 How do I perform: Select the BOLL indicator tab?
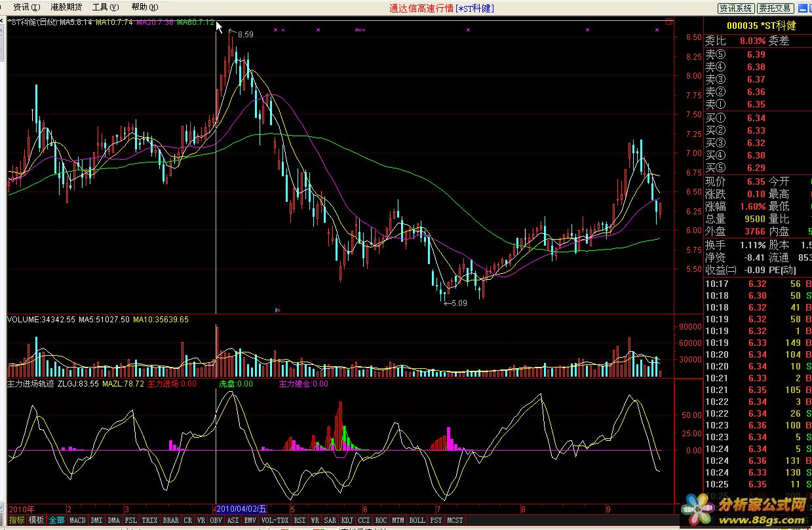[417, 520]
